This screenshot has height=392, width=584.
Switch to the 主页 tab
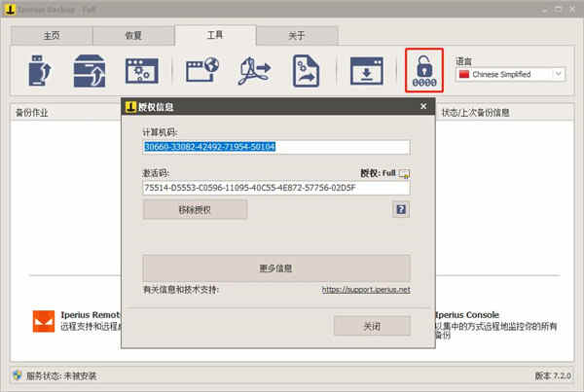(x=52, y=36)
